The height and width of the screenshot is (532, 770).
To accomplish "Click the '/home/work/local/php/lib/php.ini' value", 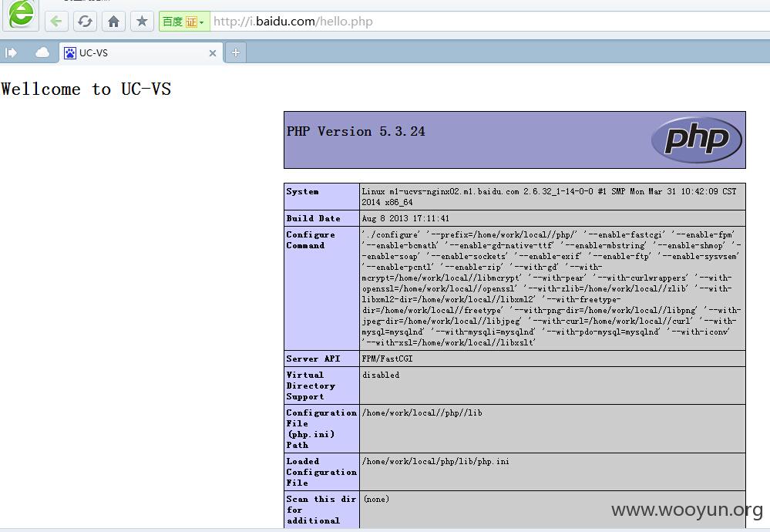I will (435, 461).
